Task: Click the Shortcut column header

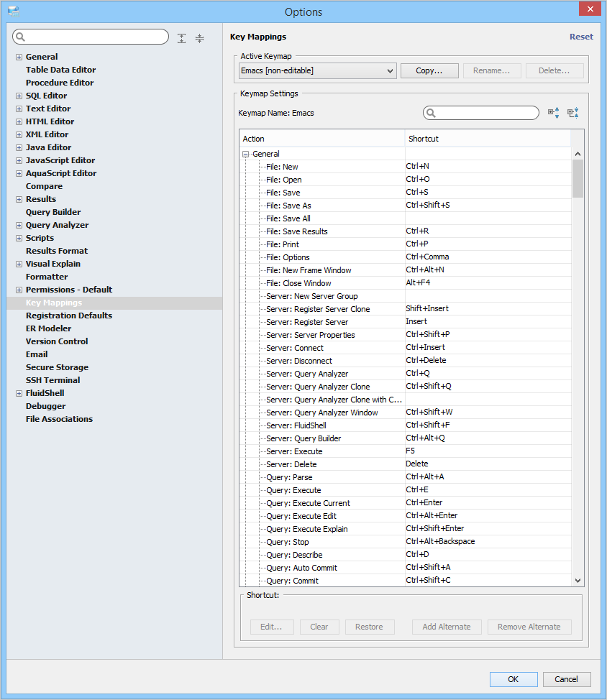Action: [488, 139]
